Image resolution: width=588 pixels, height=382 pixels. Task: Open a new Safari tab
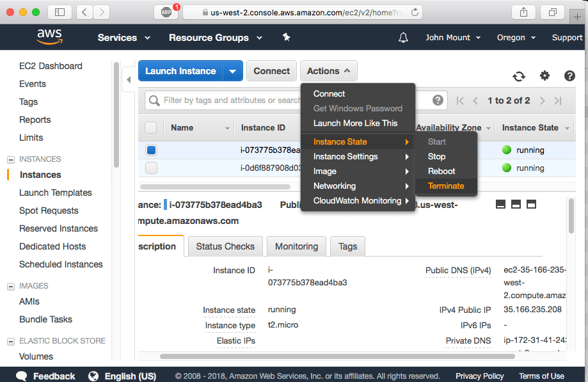(x=578, y=17)
